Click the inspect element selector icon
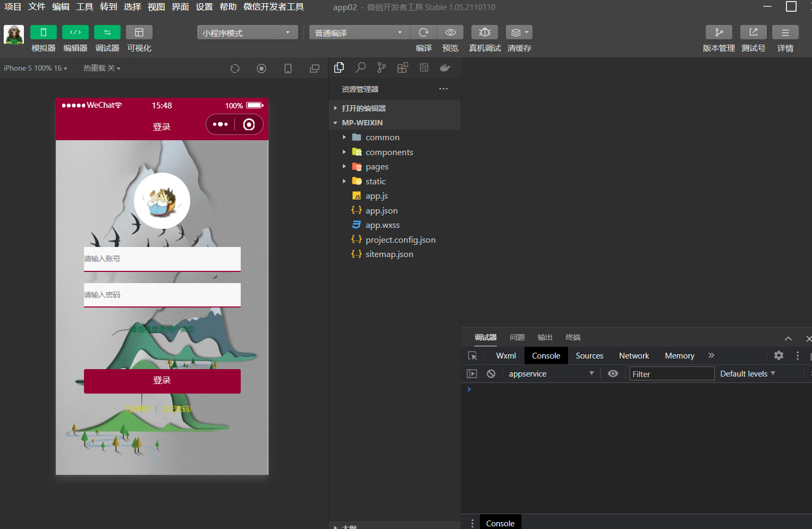Screen dimensions: 812x529 tap(472, 356)
